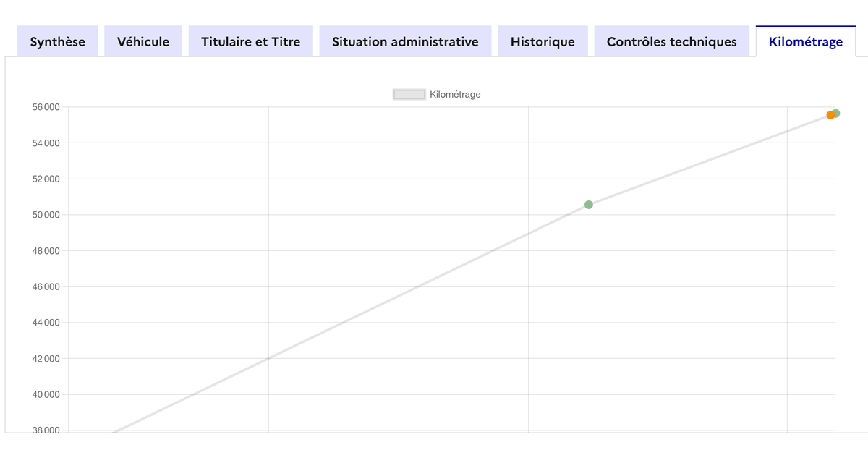Go to the Situation administrative tab
868x450 pixels.
point(405,42)
